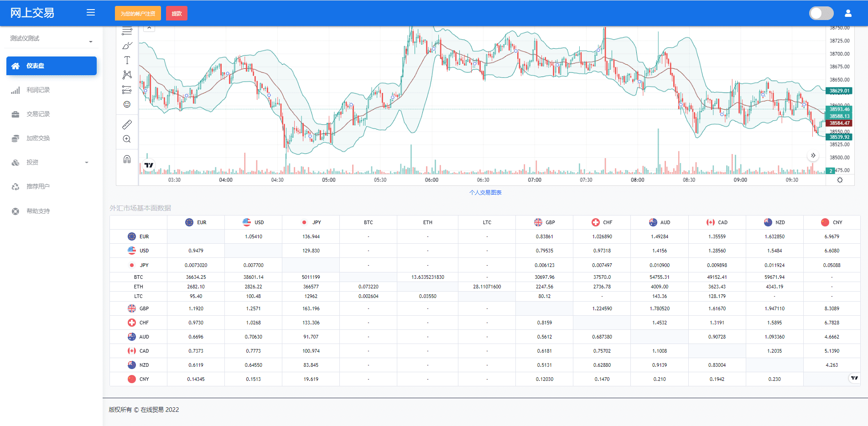Toggle the theme switch in header

point(821,13)
